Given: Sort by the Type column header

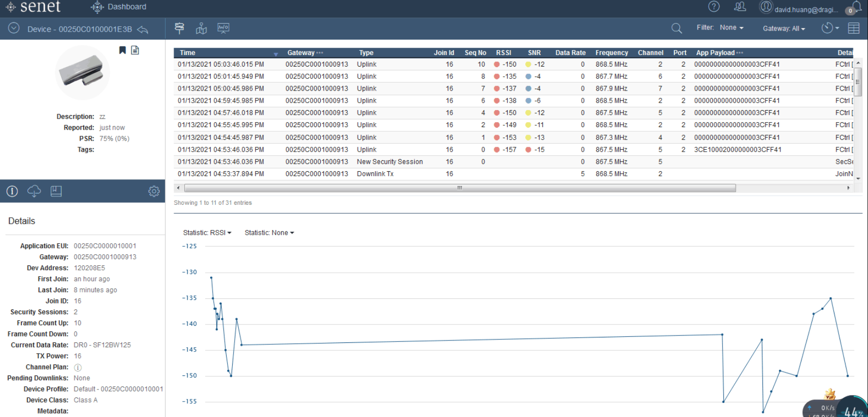Looking at the screenshot, I should 366,53.
